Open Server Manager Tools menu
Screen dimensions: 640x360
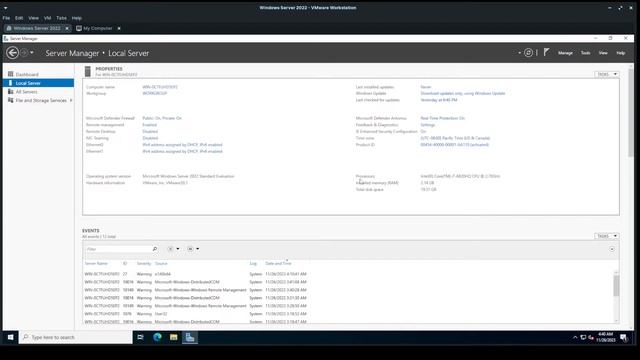tap(585, 53)
